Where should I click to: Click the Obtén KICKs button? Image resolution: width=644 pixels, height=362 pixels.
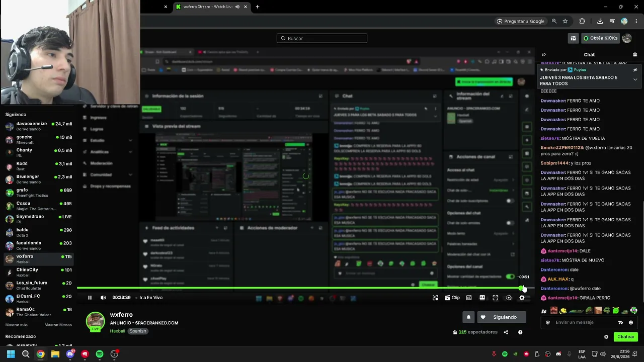(601, 38)
